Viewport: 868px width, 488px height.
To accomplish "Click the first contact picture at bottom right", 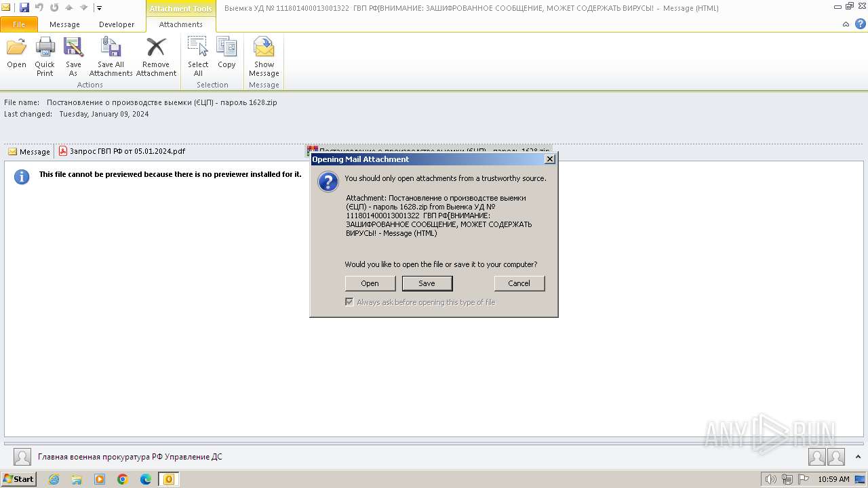I will (x=817, y=457).
